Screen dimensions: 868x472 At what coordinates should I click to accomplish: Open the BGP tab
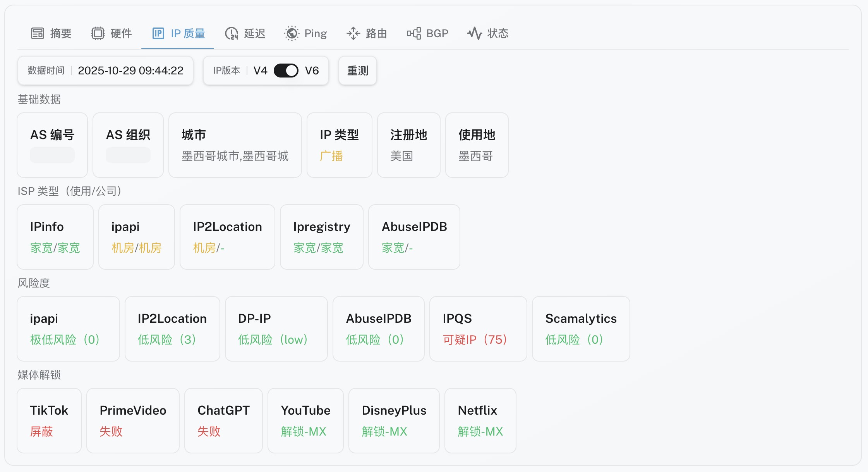pos(437,33)
